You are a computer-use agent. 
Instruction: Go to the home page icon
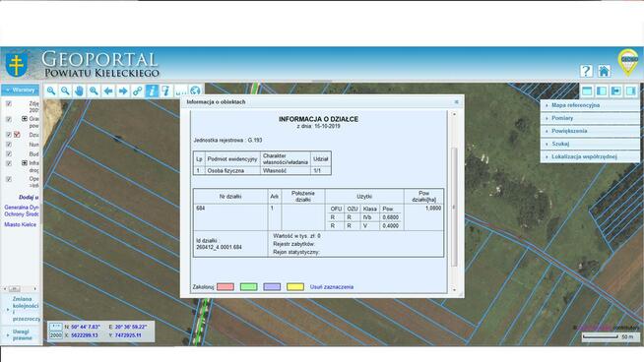(604, 71)
